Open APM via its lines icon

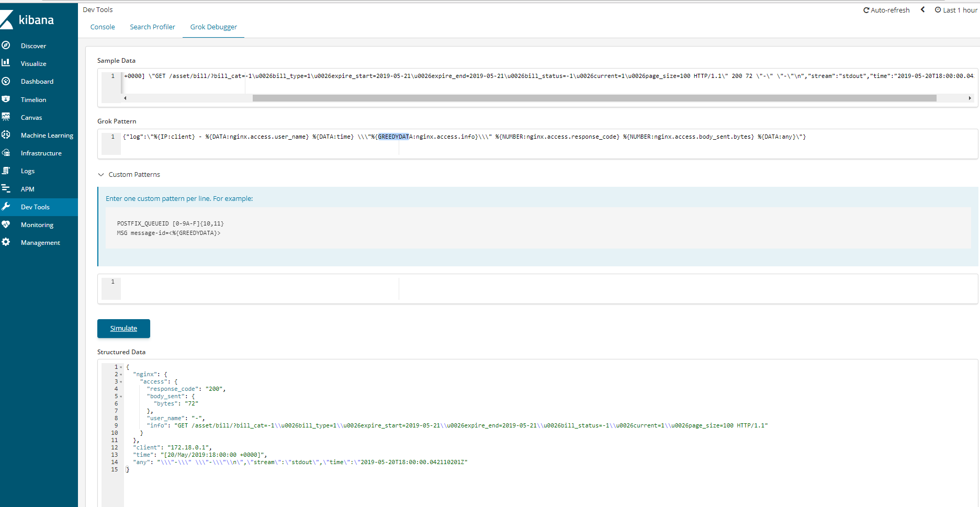pos(6,189)
